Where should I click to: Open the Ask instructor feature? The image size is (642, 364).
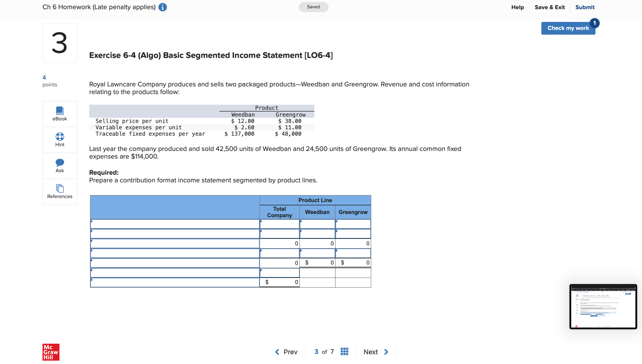pyautogui.click(x=60, y=165)
